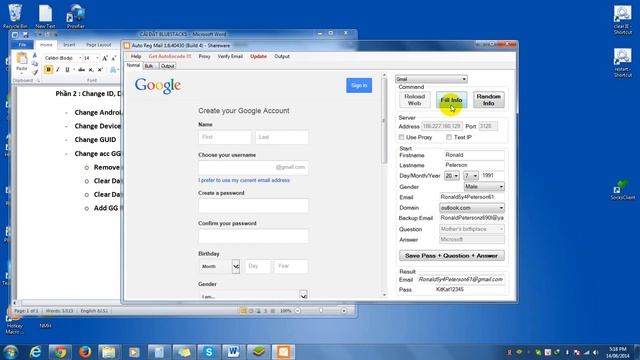640x360 pixels.
Task: Open the Recycle Bin desktop icon
Action: tap(15, 16)
